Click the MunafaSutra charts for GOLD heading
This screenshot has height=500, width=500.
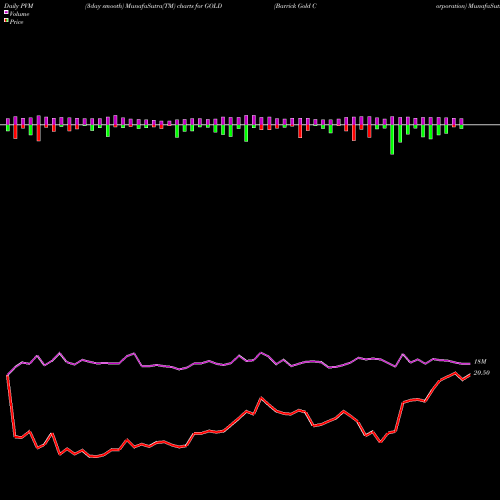click(x=153, y=6)
